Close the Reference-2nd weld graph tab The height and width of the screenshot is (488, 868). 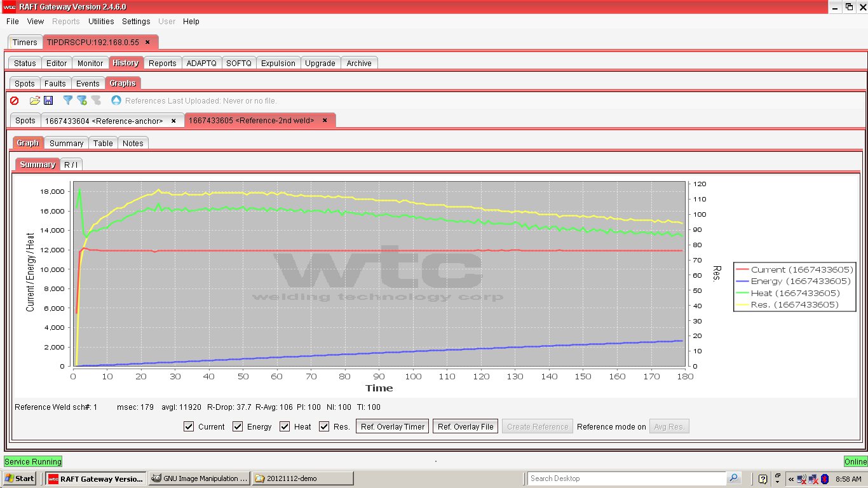pos(325,120)
